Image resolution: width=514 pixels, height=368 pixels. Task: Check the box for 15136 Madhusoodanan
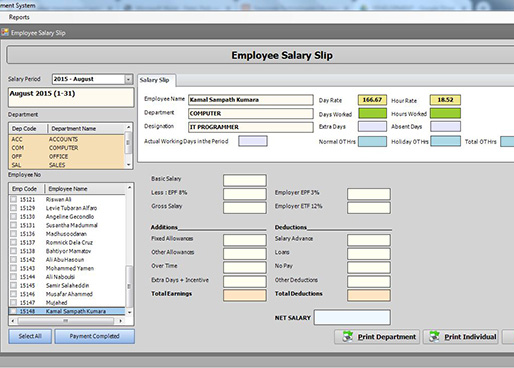[x=13, y=234]
